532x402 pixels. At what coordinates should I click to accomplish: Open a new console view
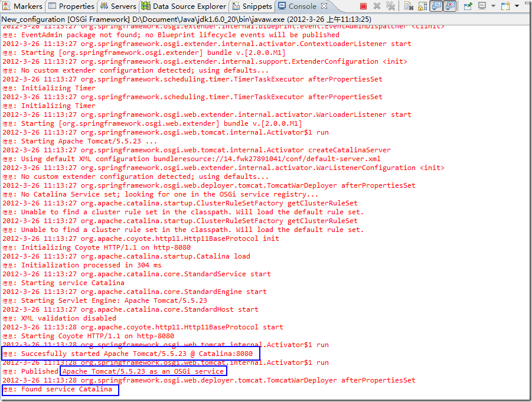click(506, 6)
